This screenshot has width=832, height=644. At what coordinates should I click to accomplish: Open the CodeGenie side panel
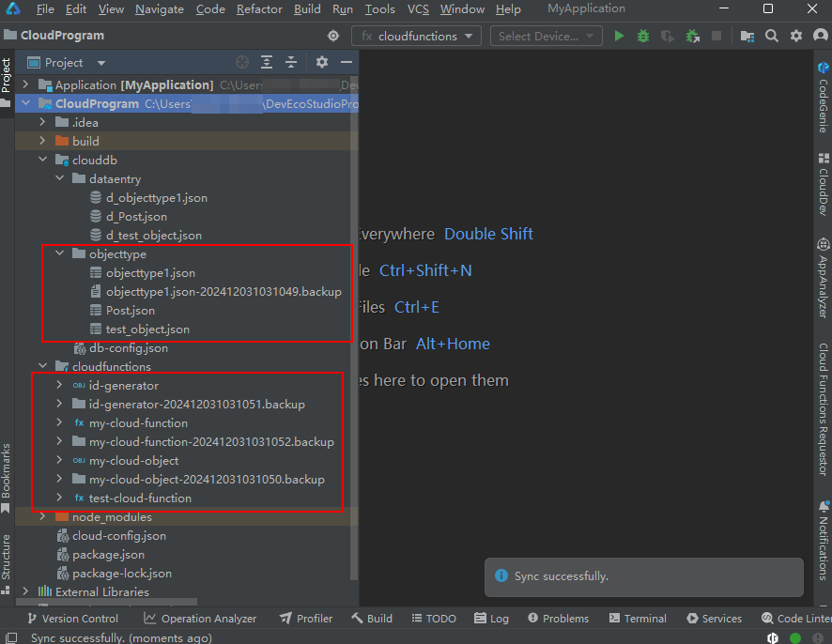click(823, 97)
